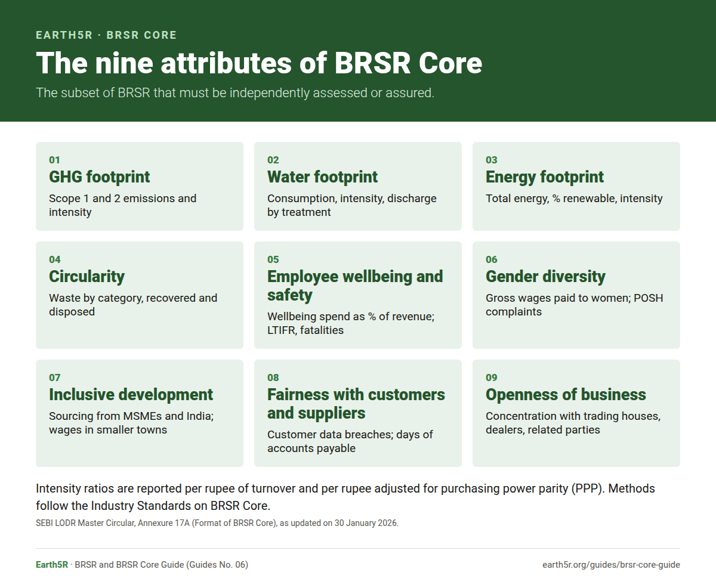Select the Gender diversity card

576,295
